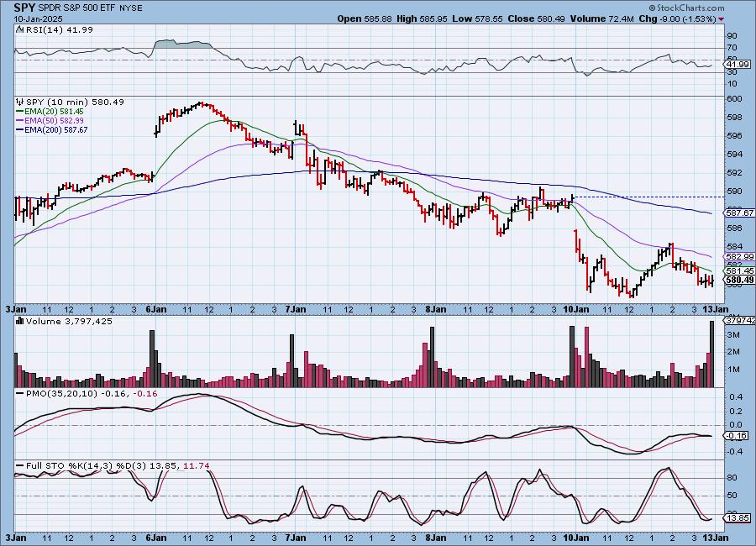Screen dimensions: 756x546
Task: Click the 70 level on RSI axis
Action: 732,47
